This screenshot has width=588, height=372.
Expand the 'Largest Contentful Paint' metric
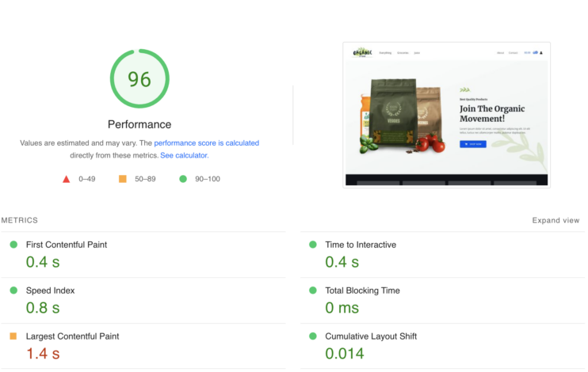point(72,336)
